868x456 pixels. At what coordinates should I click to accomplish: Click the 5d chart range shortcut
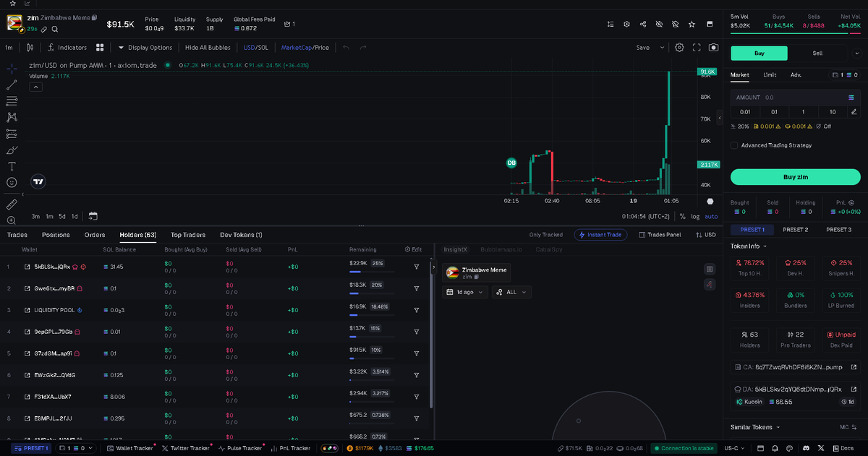[62, 216]
